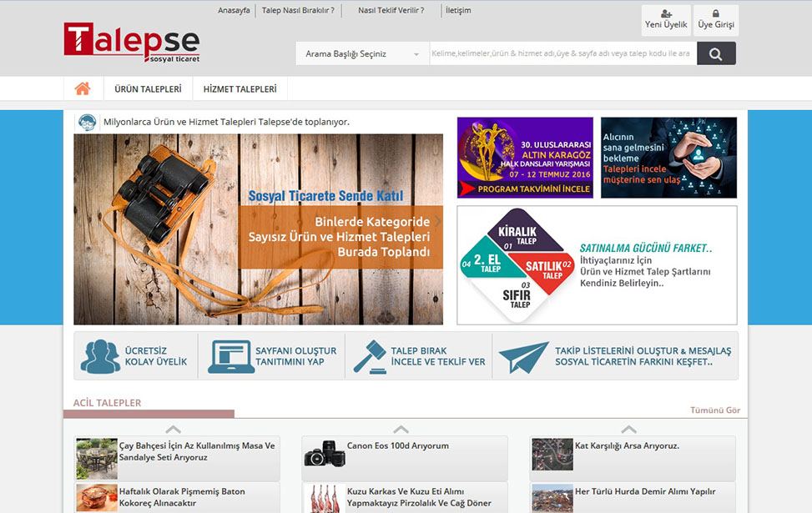Click up chevron above first Acil Talepler column
Image resolution: width=812 pixels, height=513 pixels.
coord(173,429)
